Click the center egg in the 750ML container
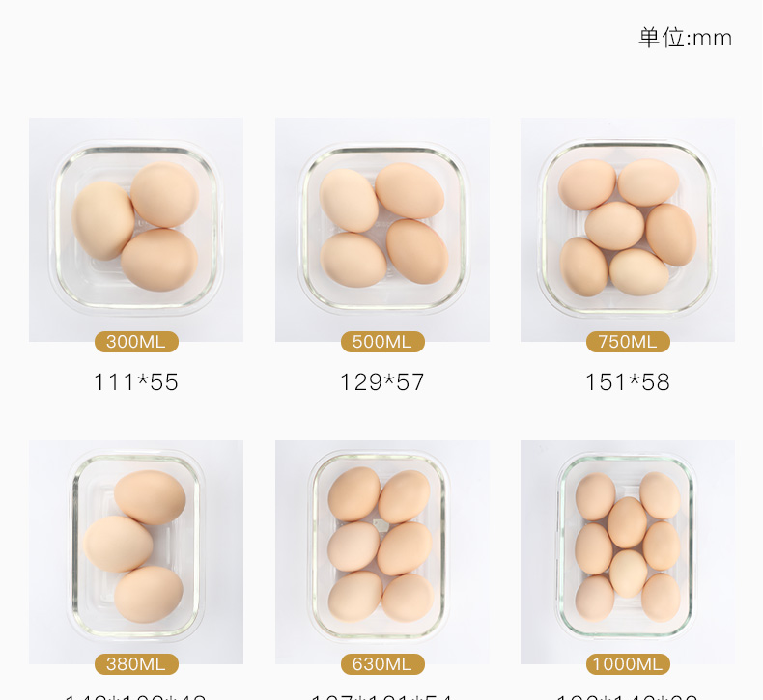The image size is (763, 700). coord(614,225)
